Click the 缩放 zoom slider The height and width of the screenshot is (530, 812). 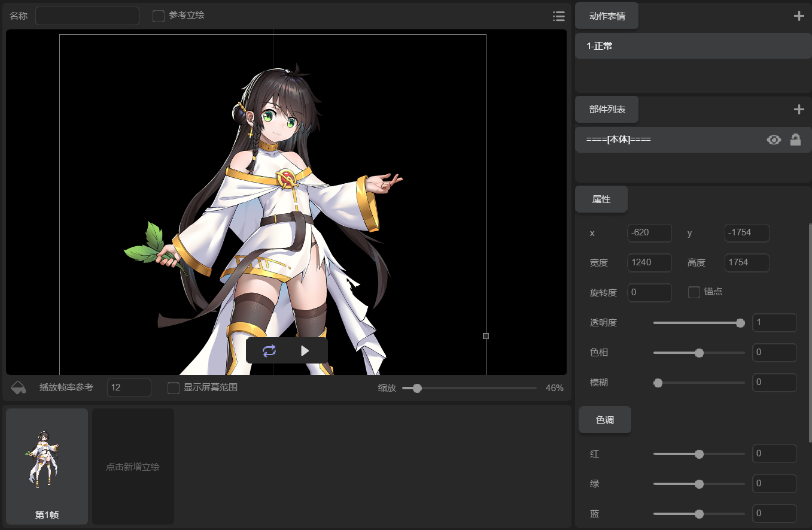(469, 388)
